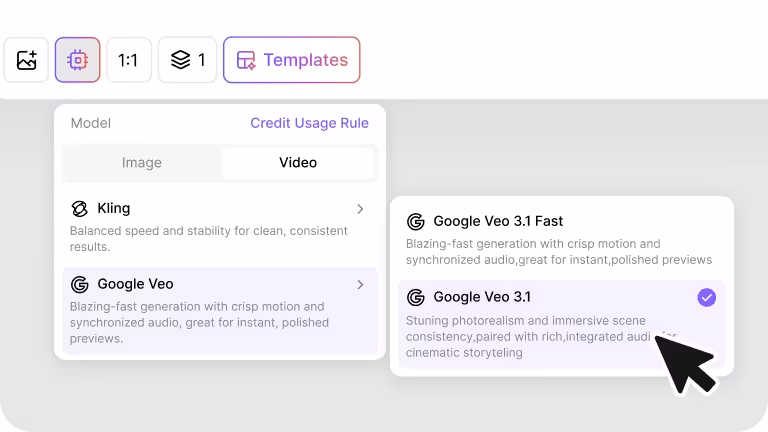Click Google logo next to Google Veo 3.1
This screenshot has height=432, width=768.
coord(416,297)
